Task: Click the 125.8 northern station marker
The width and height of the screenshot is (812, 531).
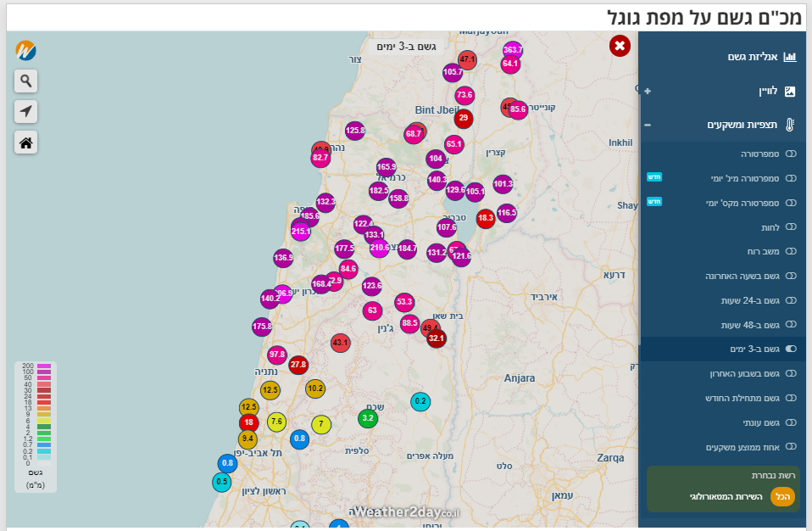Action: [x=355, y=130]
